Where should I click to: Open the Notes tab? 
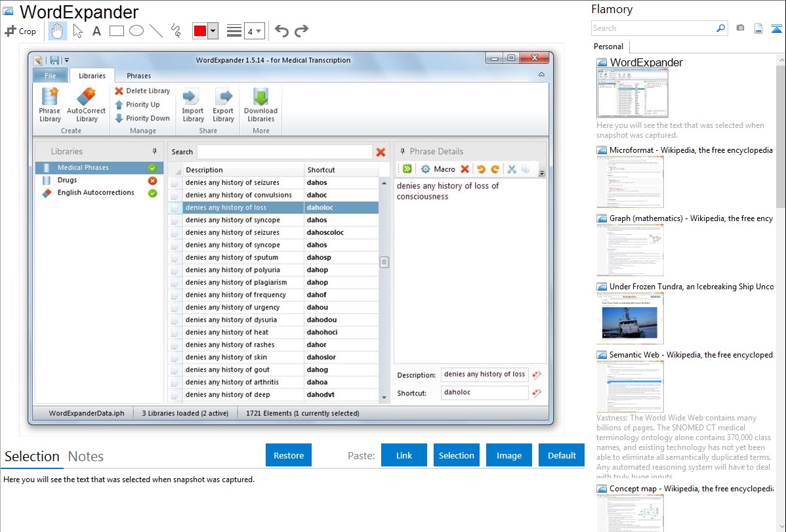tap(86, 457)
